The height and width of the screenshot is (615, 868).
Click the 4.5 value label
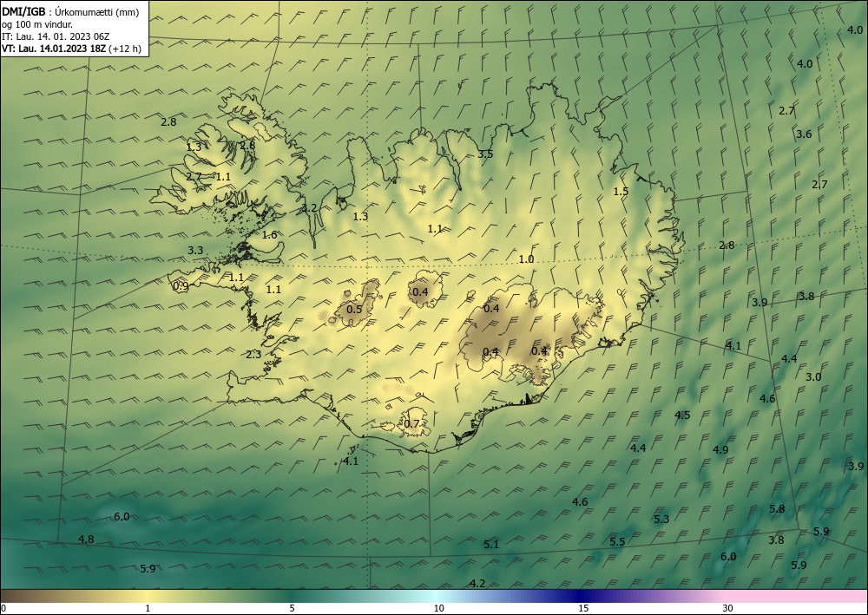(x=682, y=415)
